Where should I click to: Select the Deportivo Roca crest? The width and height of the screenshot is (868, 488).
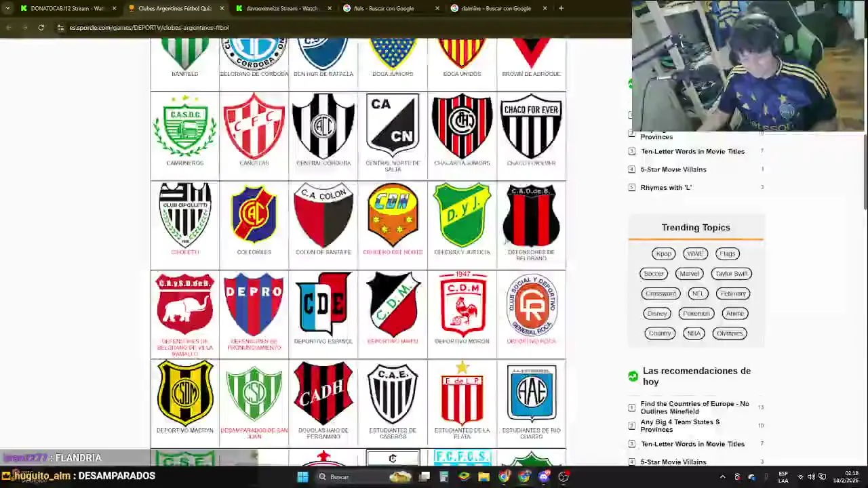point(531,305)
